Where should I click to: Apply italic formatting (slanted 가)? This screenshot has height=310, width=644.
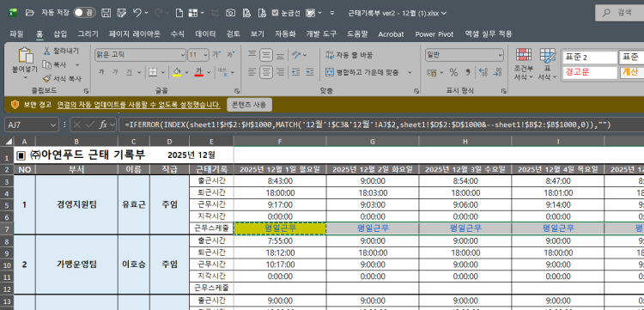pyautogui.click(x=115, y=72)
